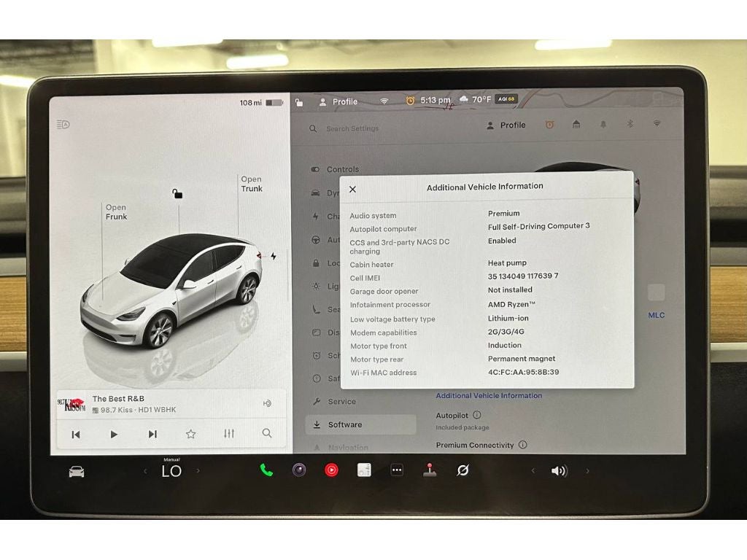Open the all apps three-dots launcher

397,470
